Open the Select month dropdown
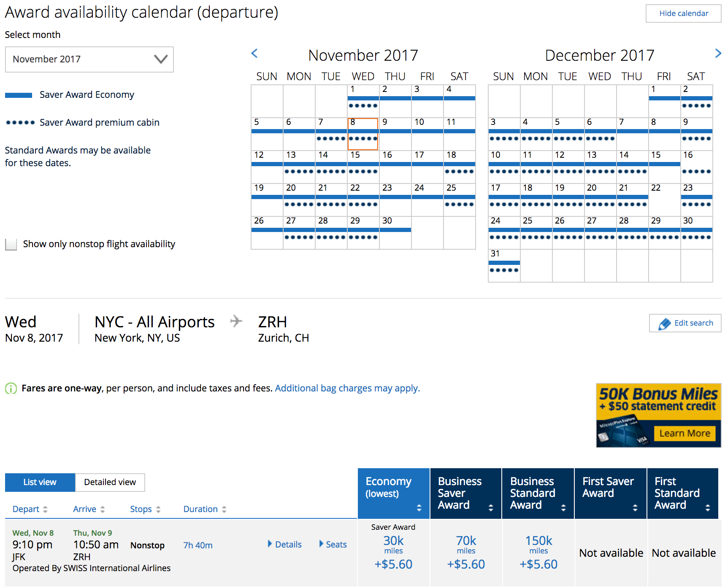 (x=89, y=59)
